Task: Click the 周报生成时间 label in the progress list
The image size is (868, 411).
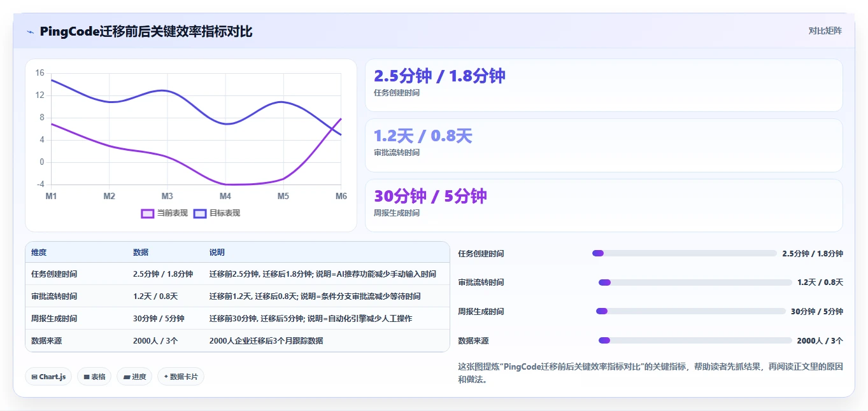Action: point(481,312)
